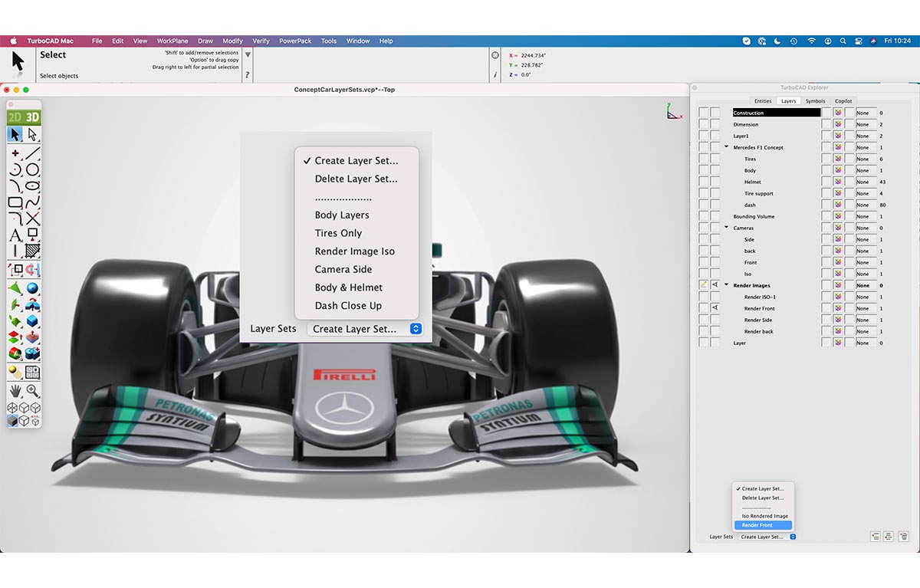Image resolution: width=920 pixels, height=588 pixels.
Task: Open the WorkPlane menu in the menu bar
Action: [172, 41]
